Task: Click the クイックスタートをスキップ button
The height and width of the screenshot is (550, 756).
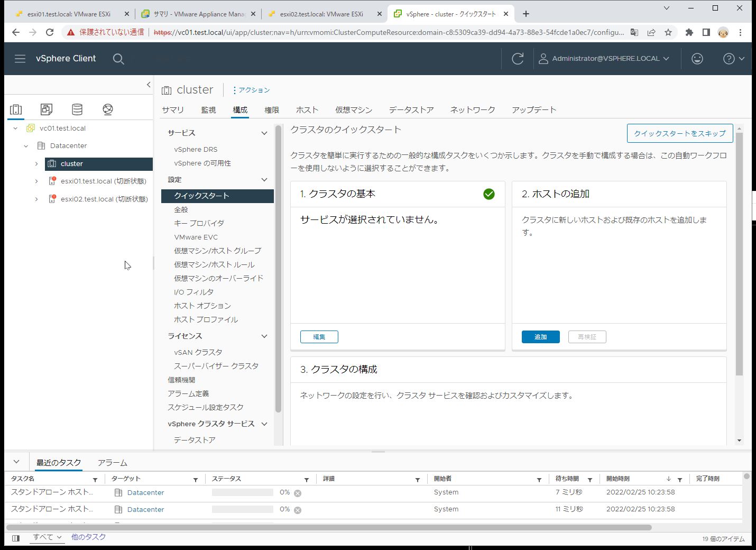Action: (680, 133)
